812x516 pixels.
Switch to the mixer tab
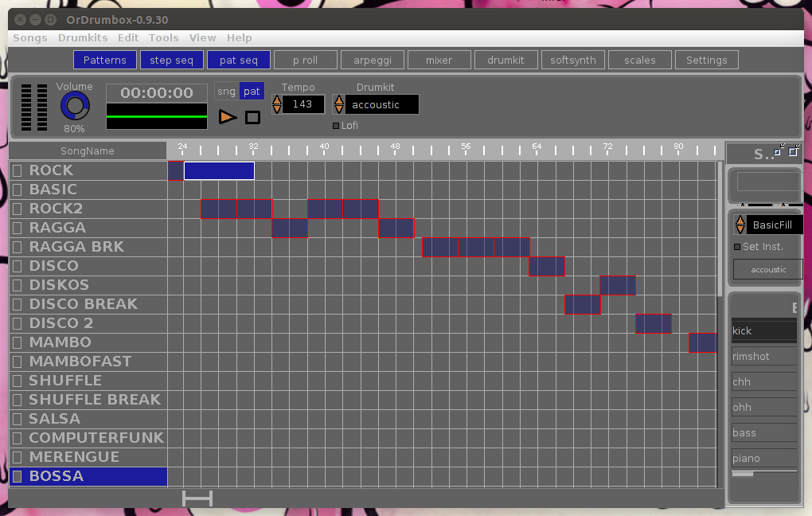click(x=439, y=60)
